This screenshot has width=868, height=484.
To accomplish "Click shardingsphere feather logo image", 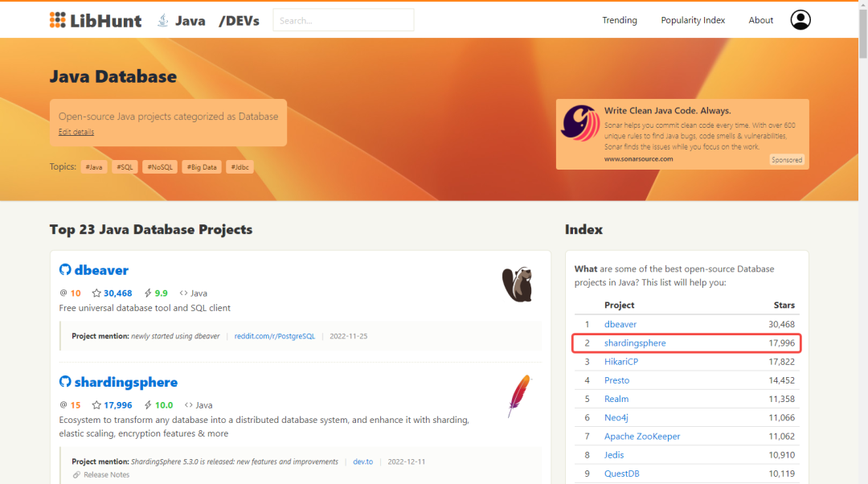I will pyautogui.click(x=519, y=396).
